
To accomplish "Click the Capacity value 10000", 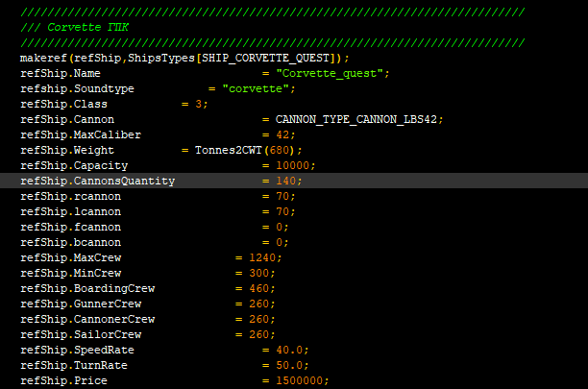I will pyautogui.click(x=293, y=165).
